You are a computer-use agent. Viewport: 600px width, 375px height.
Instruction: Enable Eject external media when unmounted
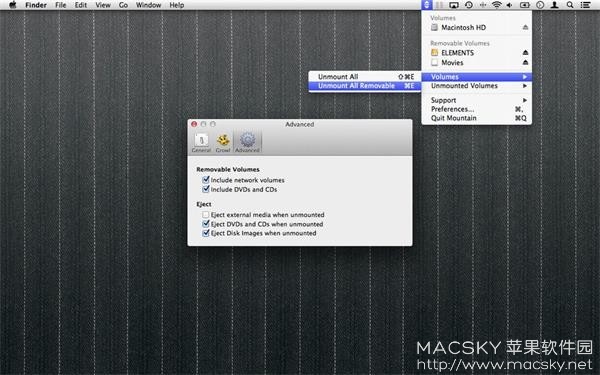206,215
